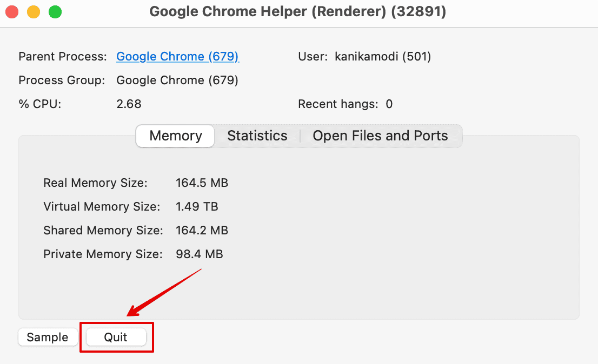Select the Virtual Memory Size value 1.49 TB
This screenshot has width=598, height=364.
click(x=197, y=207)
